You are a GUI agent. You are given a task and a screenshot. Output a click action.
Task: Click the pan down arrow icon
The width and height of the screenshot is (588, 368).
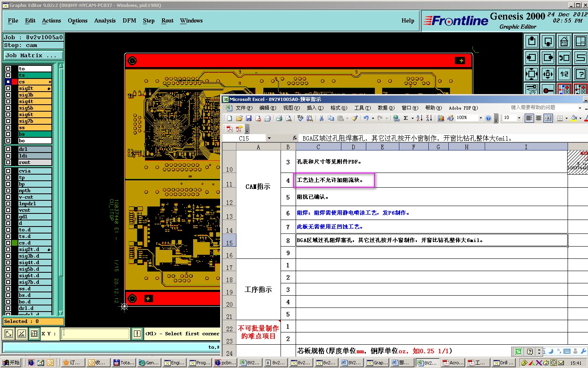pyautogui.click(x=548, y=41)
